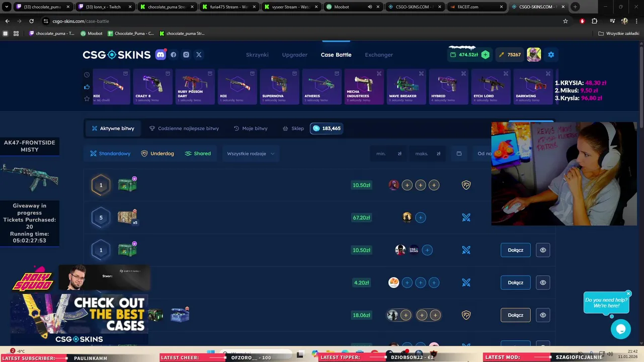644x362 pixels.
Task: Click Dołącz on the 10.50zł two-player battle
Action: click(516, 250)
